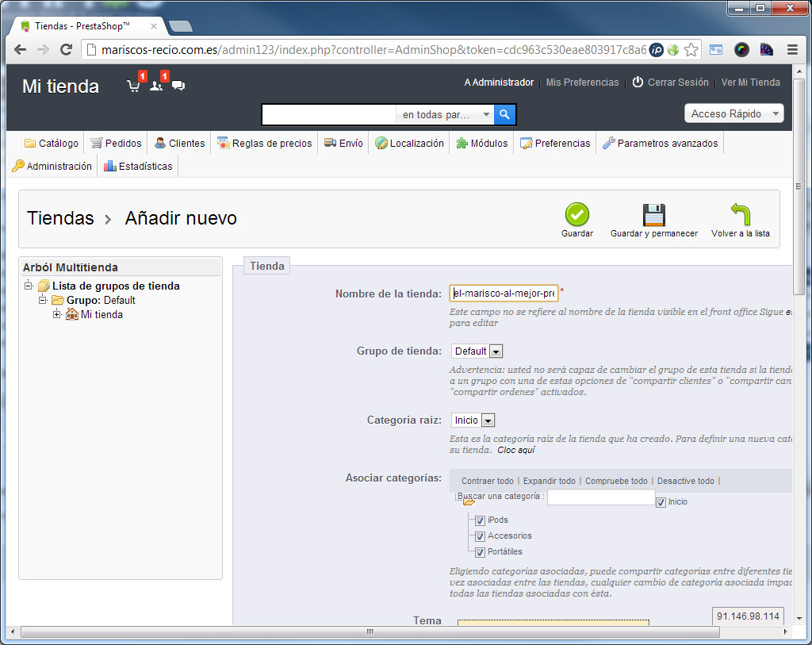Click the Nombre de la tienda field
This screenshot has height=645, width=812.
[x=504, y=294]
